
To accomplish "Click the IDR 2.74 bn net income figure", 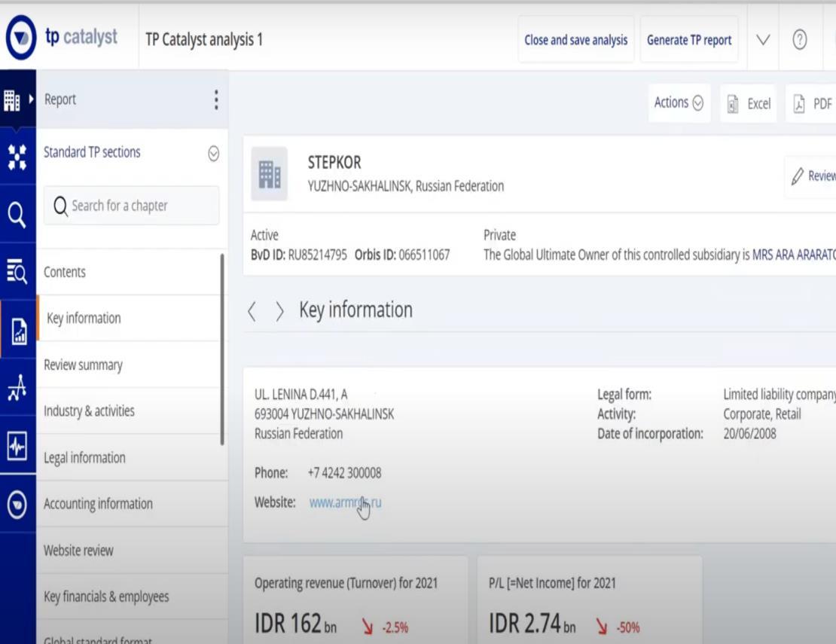I will point(532,623).
